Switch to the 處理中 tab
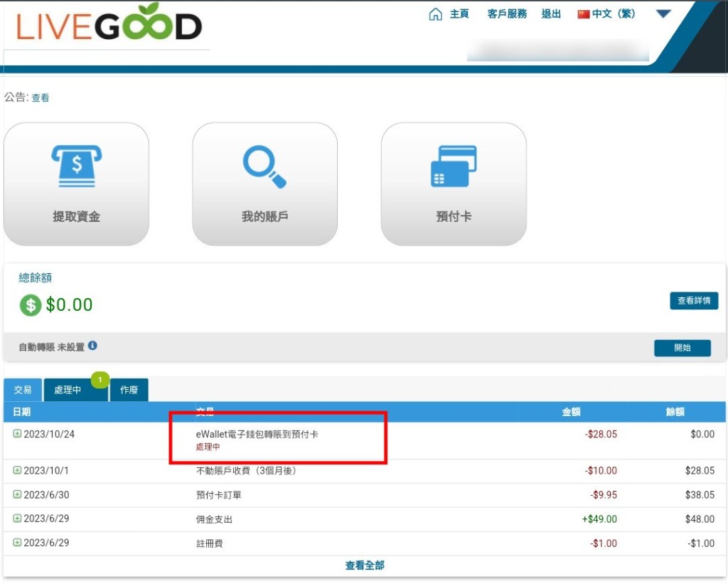This screenshot has height=584, width=728. [68, 390]
